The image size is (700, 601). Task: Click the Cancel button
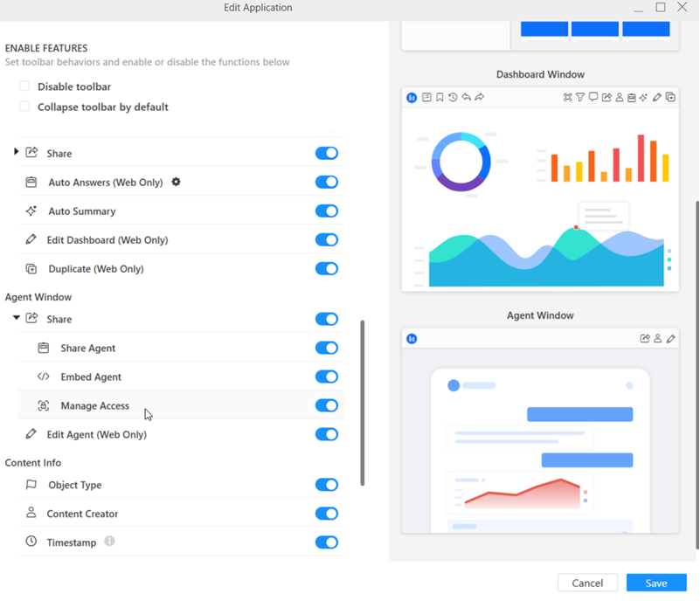[587, 583]
